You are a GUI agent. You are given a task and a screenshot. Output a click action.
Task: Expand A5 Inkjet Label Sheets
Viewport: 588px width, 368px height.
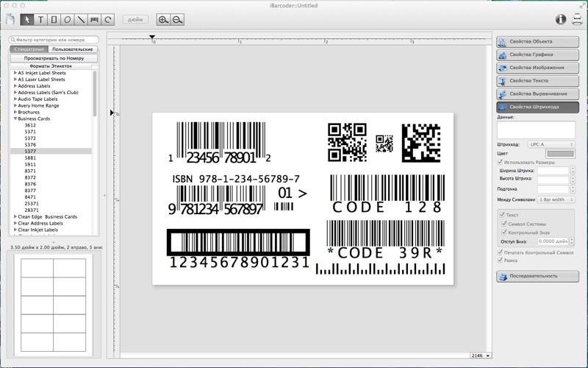[x=15, y=73]
